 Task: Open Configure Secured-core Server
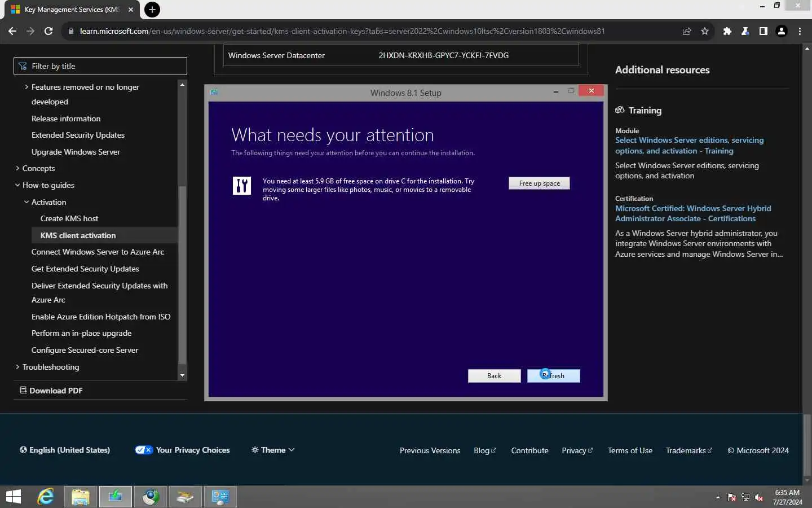point(85,350)
